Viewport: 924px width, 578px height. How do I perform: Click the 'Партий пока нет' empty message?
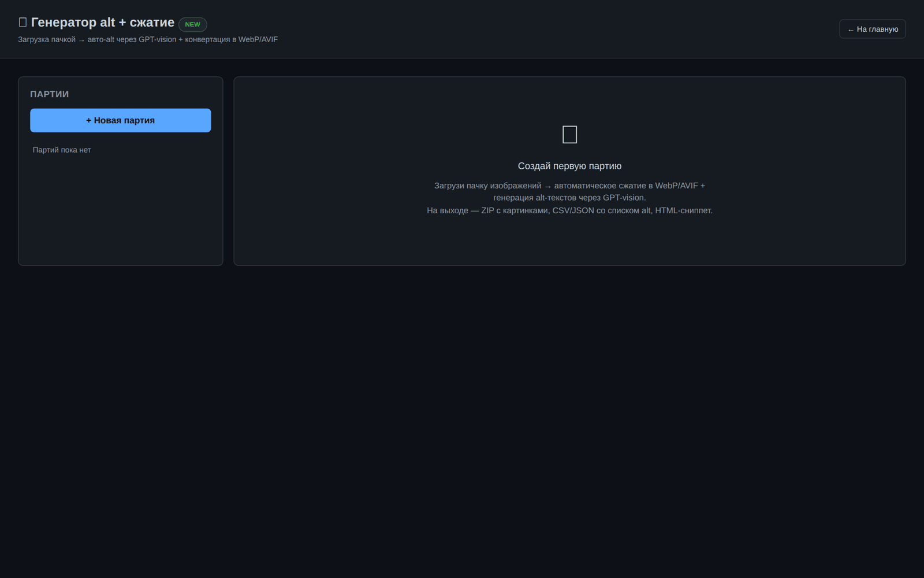click(62, 150)
